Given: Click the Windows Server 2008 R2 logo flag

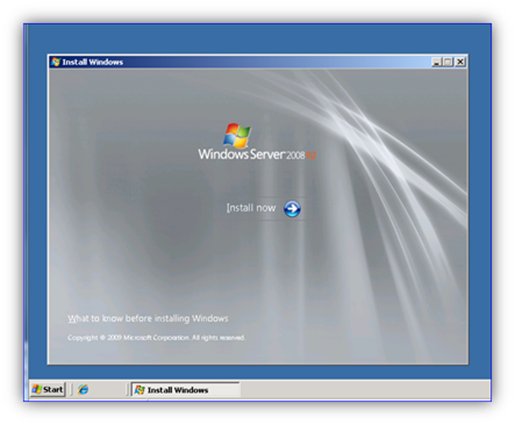Looking at the screenshot, I should [x=237, y=135].
